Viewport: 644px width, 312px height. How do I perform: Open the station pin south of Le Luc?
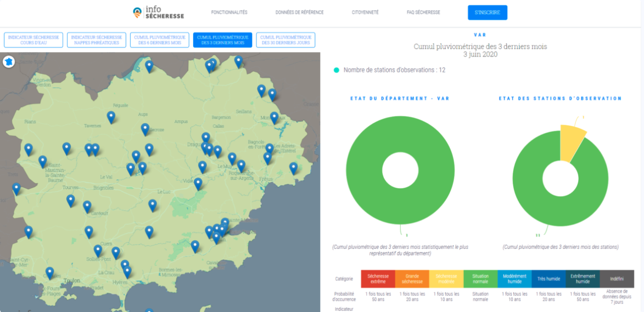tap(153, 205)
